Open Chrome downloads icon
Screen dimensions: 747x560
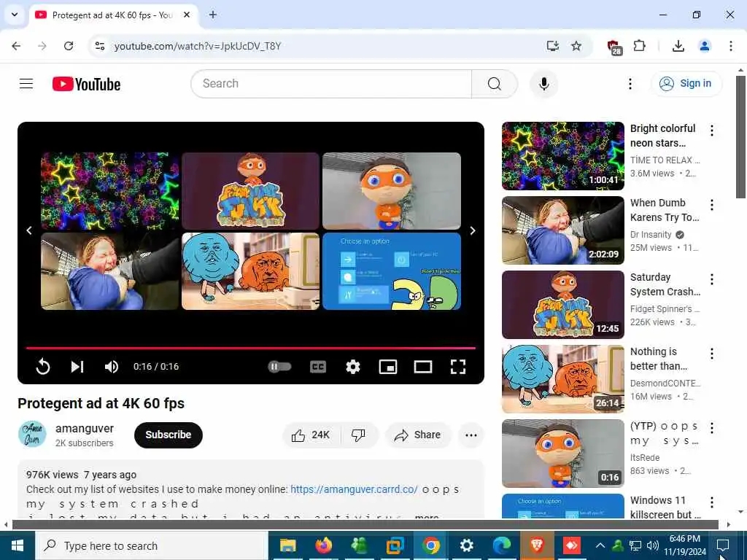(x=678, y=46)
